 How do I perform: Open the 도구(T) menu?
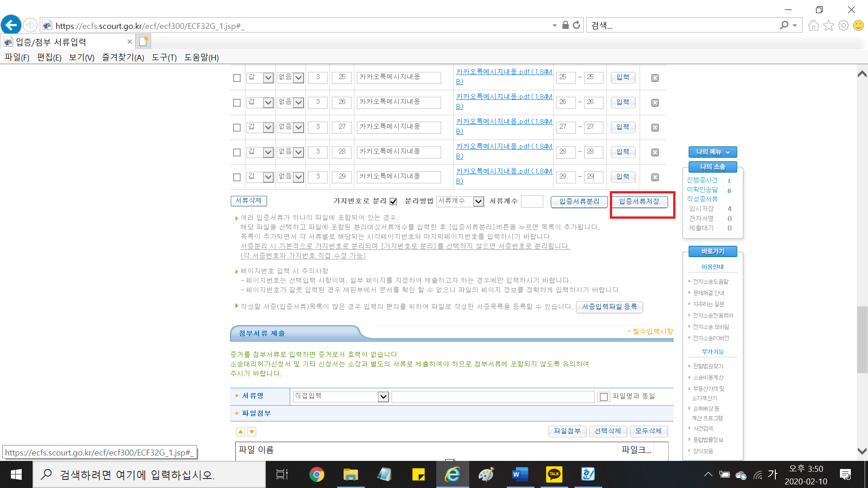164,57
